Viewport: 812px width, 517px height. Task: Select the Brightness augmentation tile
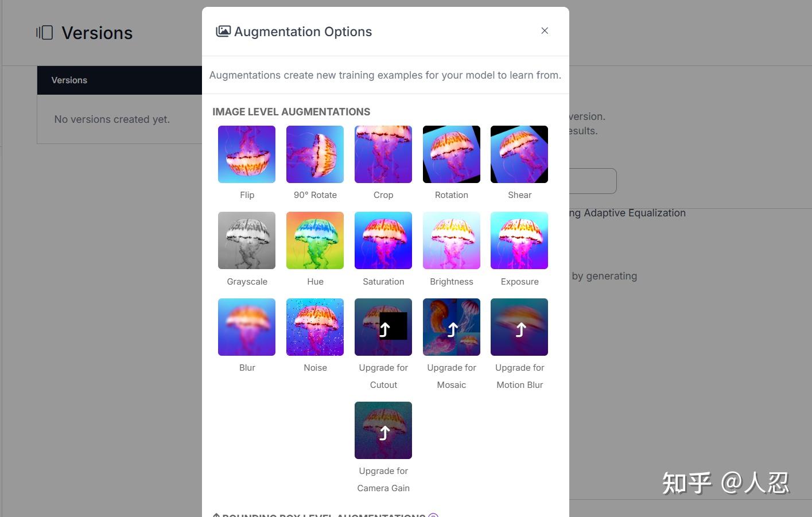[452, 240]
